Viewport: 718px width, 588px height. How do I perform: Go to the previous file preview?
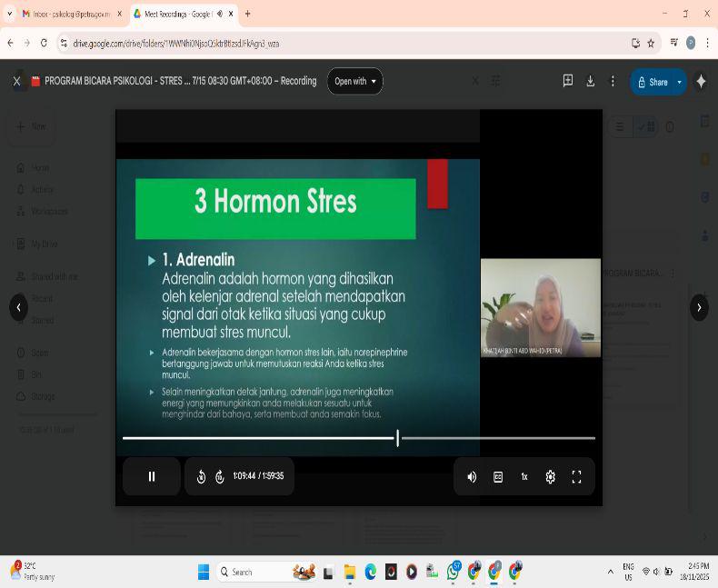(x=19, y=307)
